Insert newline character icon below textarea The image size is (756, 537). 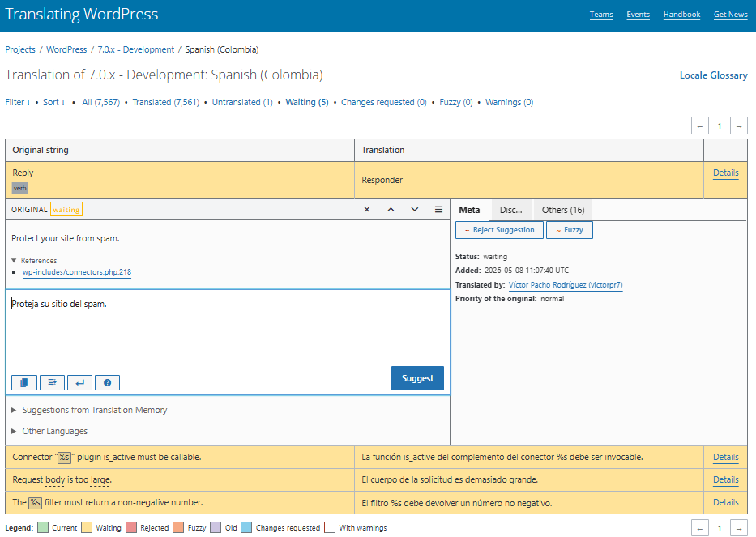[x=79, y=383]
